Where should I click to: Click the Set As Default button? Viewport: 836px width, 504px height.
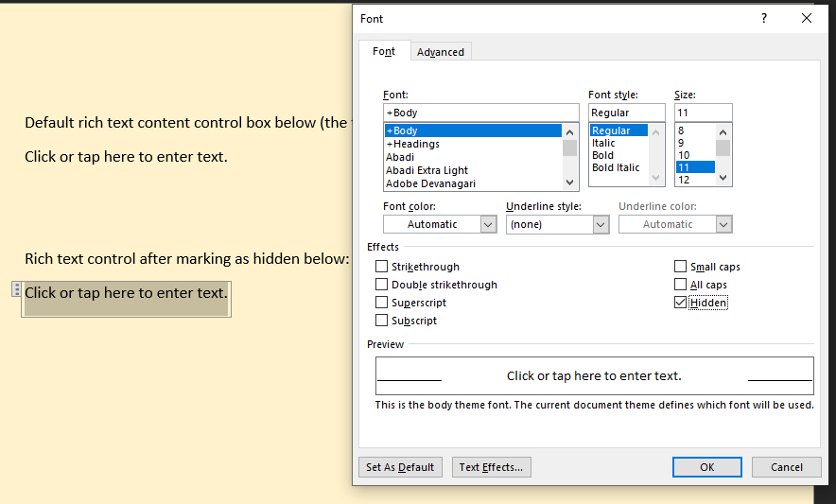tap(400, 467)
